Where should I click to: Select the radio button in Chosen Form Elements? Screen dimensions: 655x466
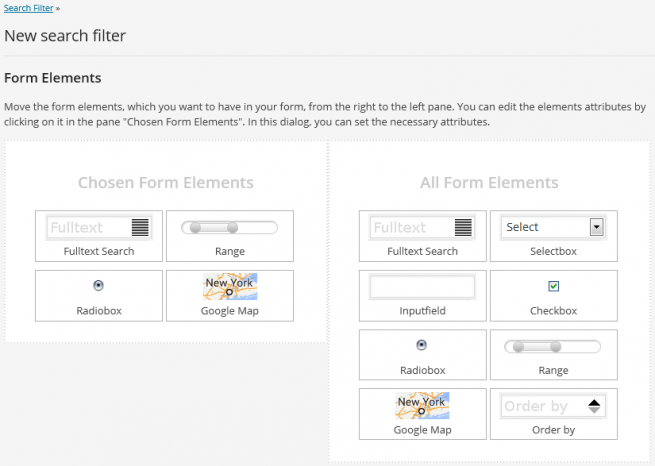point(99,286)
